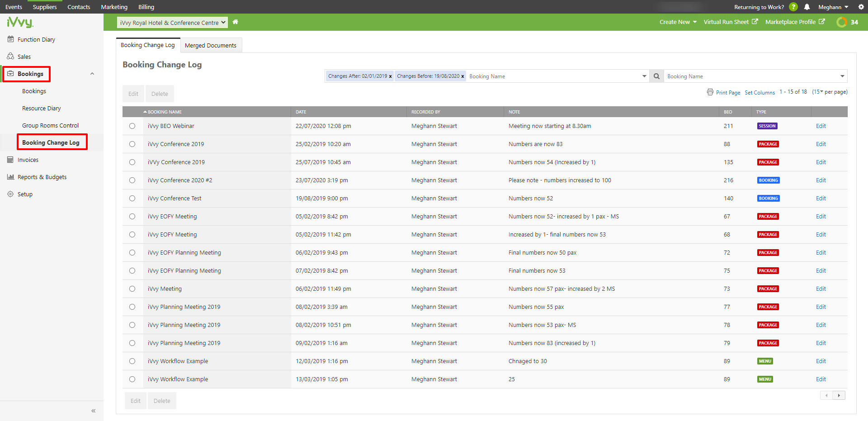Open Resource Diary in sidebar
Viewport: 868px width, 421px height.
point(42,108)
